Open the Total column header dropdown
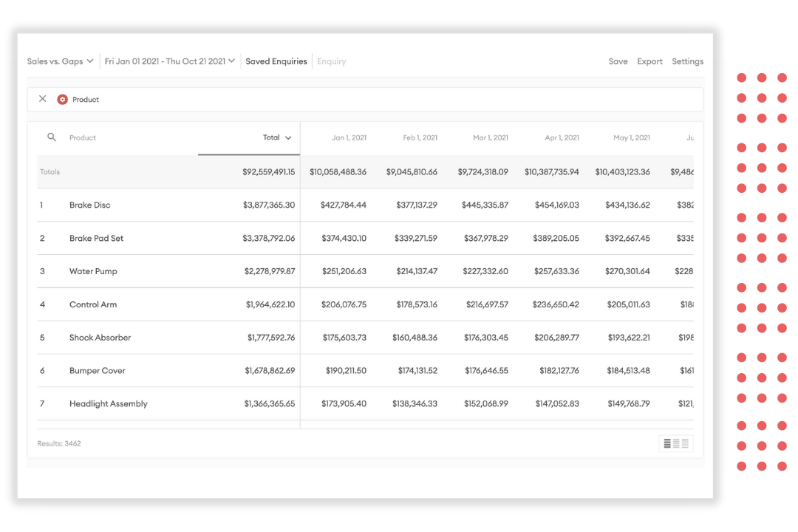The image size is (798, 532). (278, 137)
